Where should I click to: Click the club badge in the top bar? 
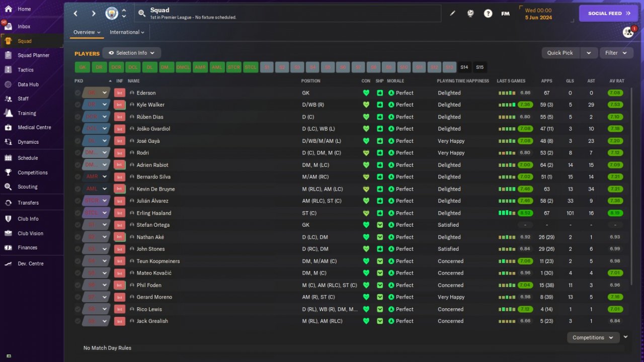coord(112,14)
